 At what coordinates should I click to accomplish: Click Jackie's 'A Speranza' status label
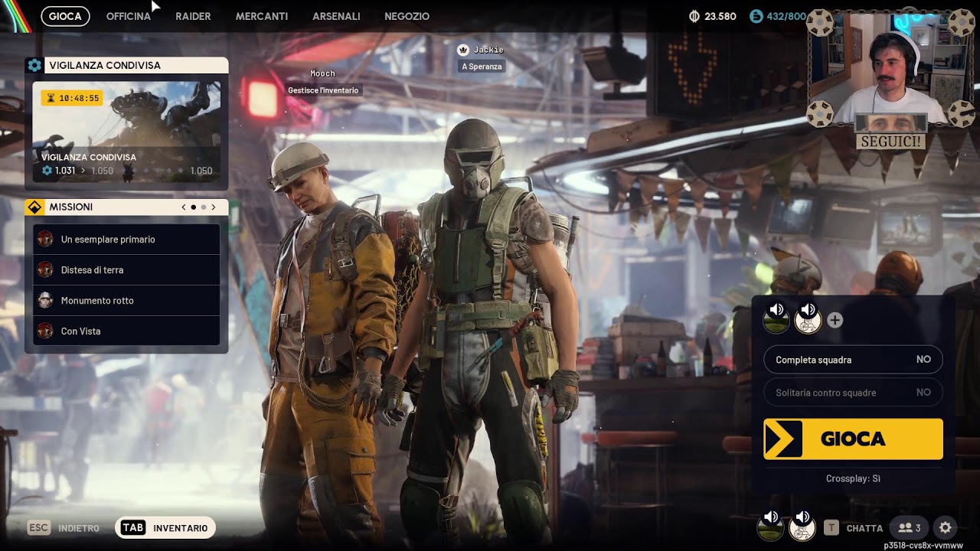click(482, 67)
